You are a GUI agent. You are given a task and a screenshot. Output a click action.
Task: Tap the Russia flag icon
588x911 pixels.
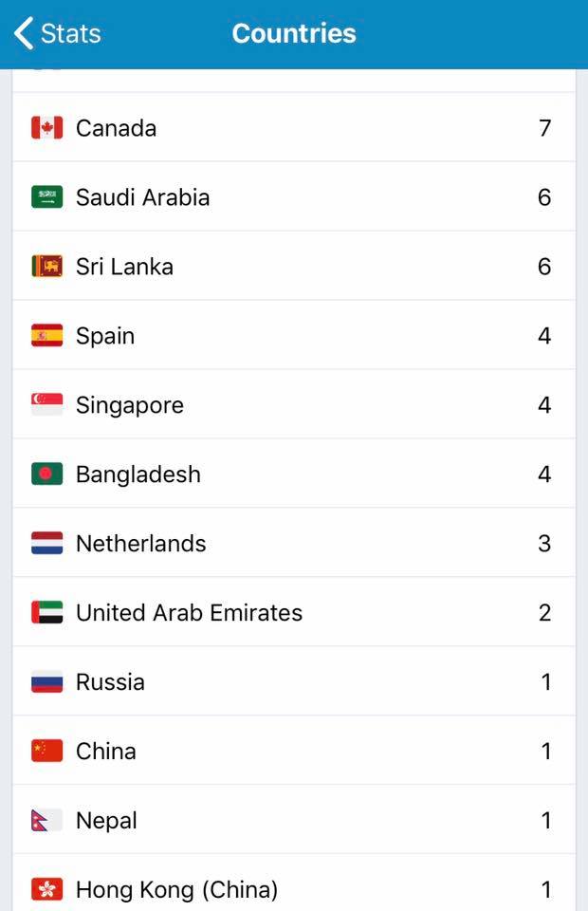click(47, 682)
